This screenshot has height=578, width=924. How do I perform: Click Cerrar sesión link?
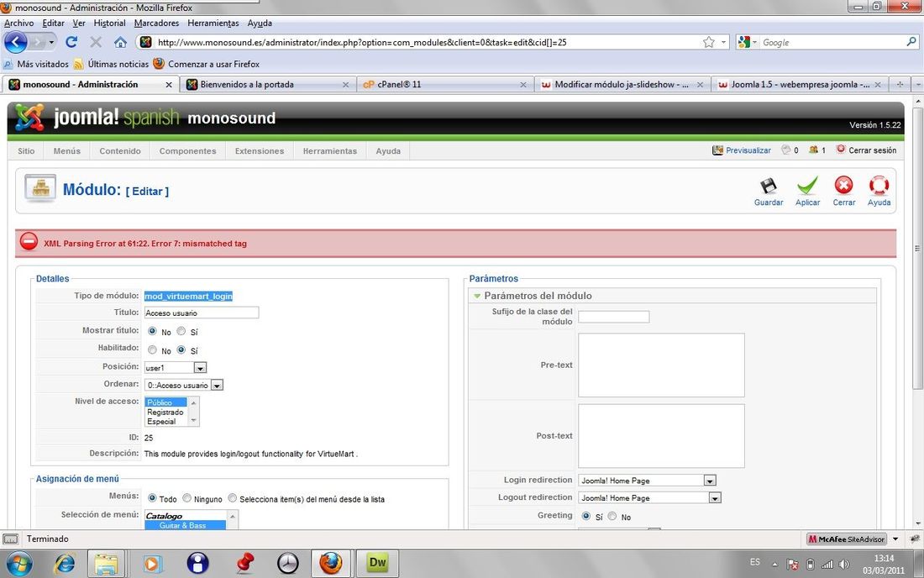tap(872, 150)
